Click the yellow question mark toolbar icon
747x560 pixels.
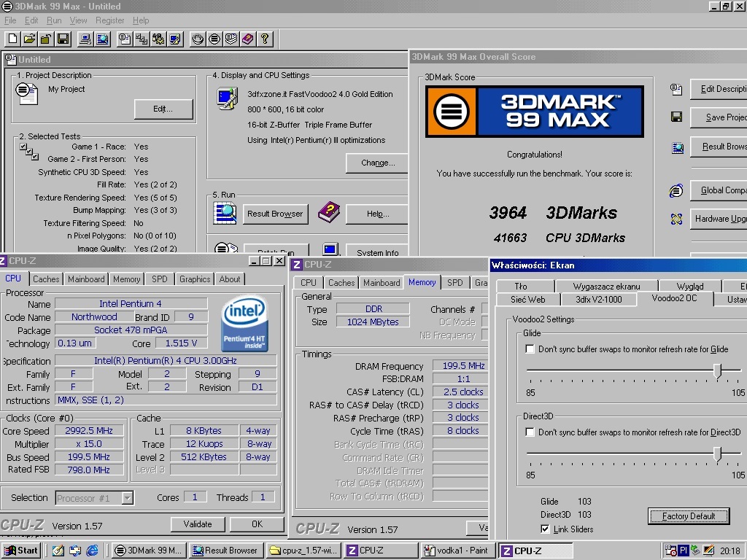pyautogui.click(x=265, y=39)
